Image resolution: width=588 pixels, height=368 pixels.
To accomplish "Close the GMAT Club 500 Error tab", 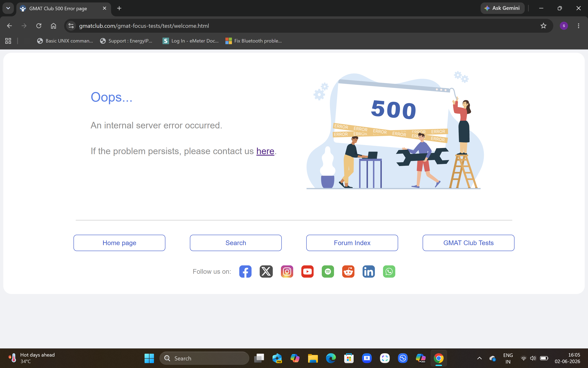I will click(105, 8).
